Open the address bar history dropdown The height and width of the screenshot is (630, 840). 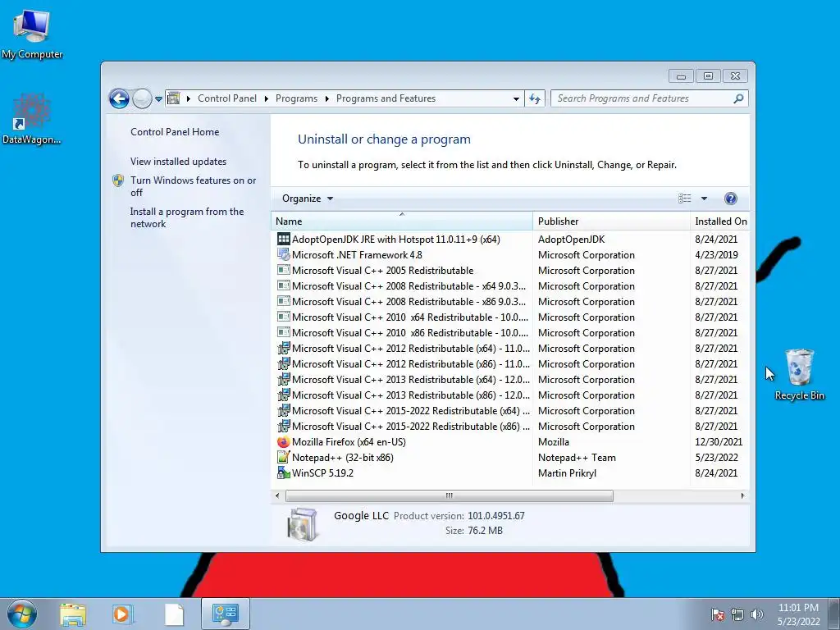(x=516, y=98)
